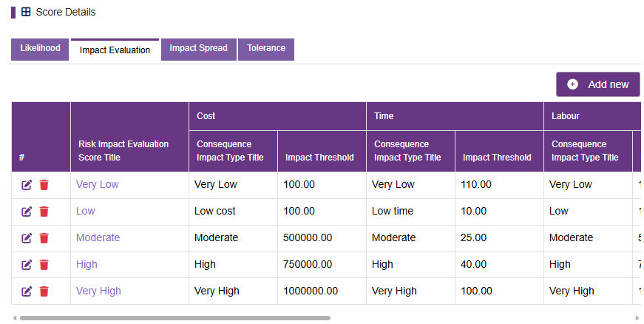Edit the High score row
The width and height of the screenshot is (644, 324).
tap(27, 265)
